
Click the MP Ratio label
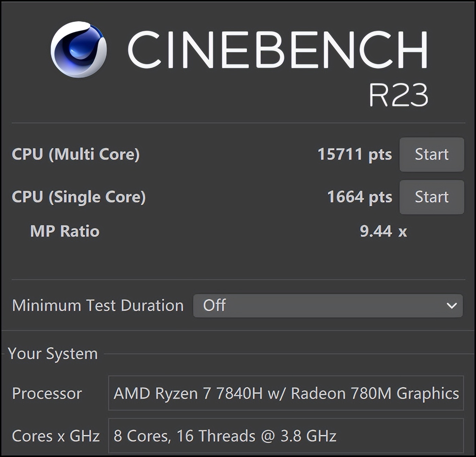click(x=65, y=231)
